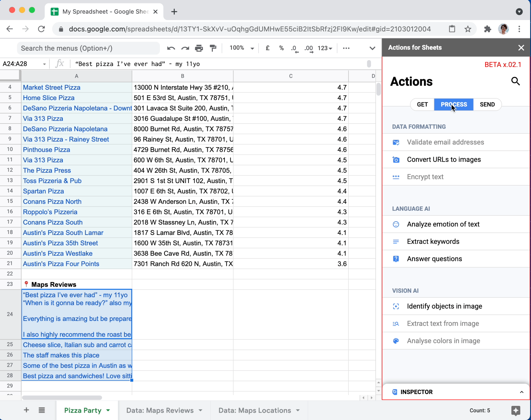Select the cell with rating 3.6

coord(291,264)
